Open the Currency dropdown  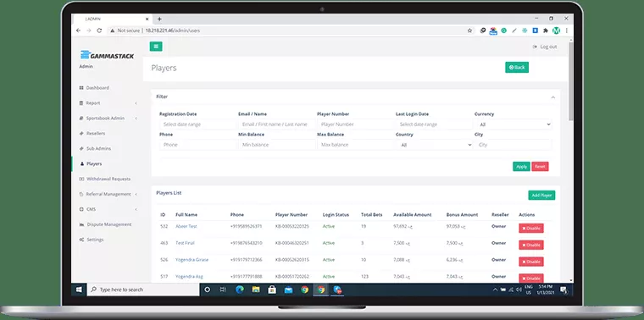click(513, 124)
